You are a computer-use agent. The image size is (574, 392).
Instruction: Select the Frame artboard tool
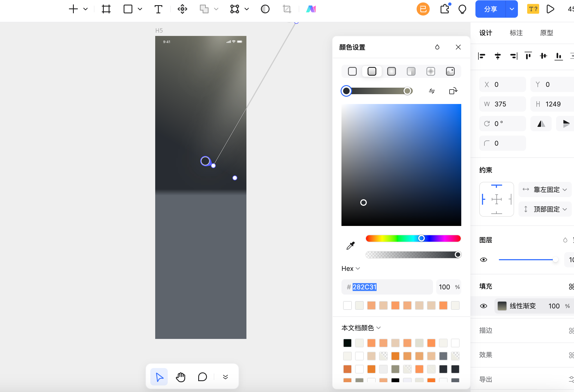(x=106, y=9)
